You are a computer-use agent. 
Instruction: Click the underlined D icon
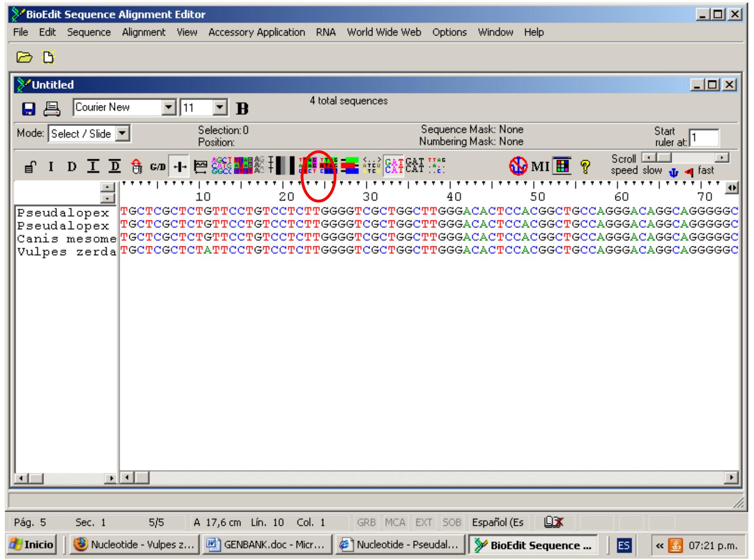click(114, 167)
